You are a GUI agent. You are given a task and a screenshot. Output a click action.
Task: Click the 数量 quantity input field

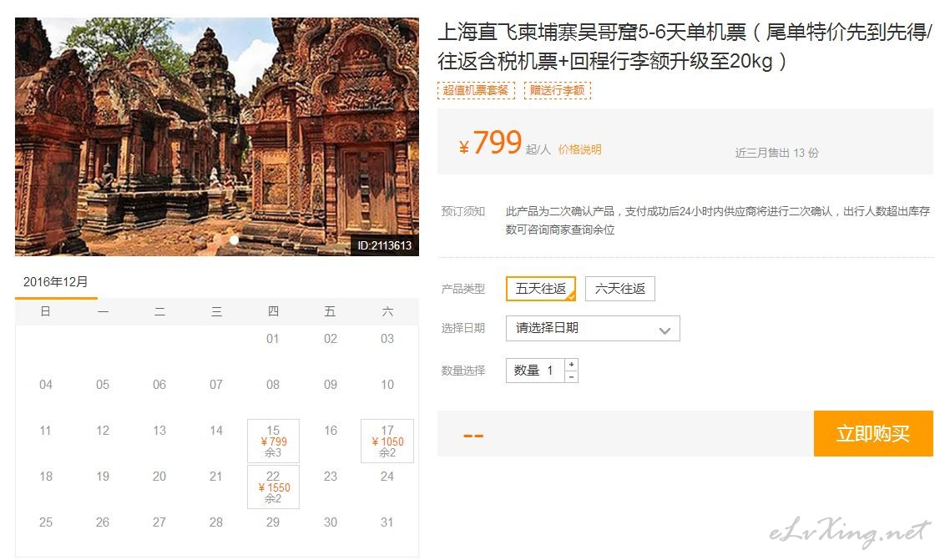(535, 371)
